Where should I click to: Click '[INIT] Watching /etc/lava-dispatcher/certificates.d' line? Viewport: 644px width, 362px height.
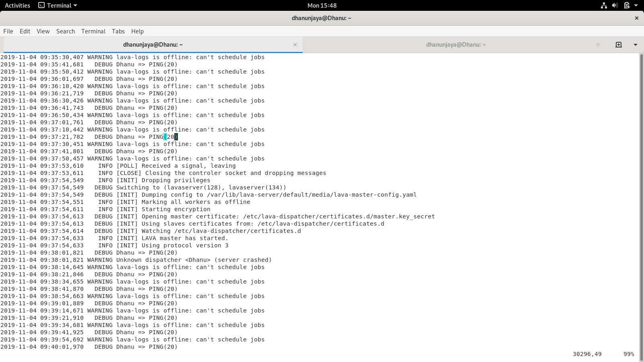pyautogui.click(x=151, y=231)
